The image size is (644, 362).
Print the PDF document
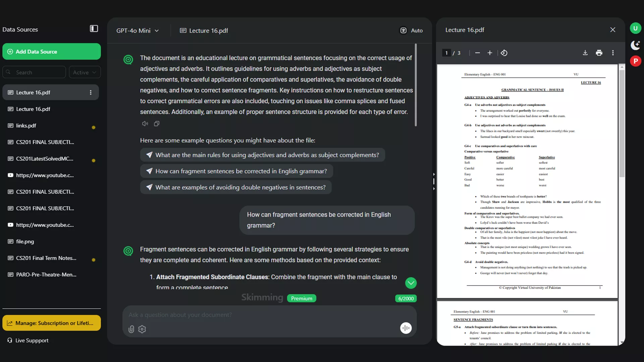[599, 53]
